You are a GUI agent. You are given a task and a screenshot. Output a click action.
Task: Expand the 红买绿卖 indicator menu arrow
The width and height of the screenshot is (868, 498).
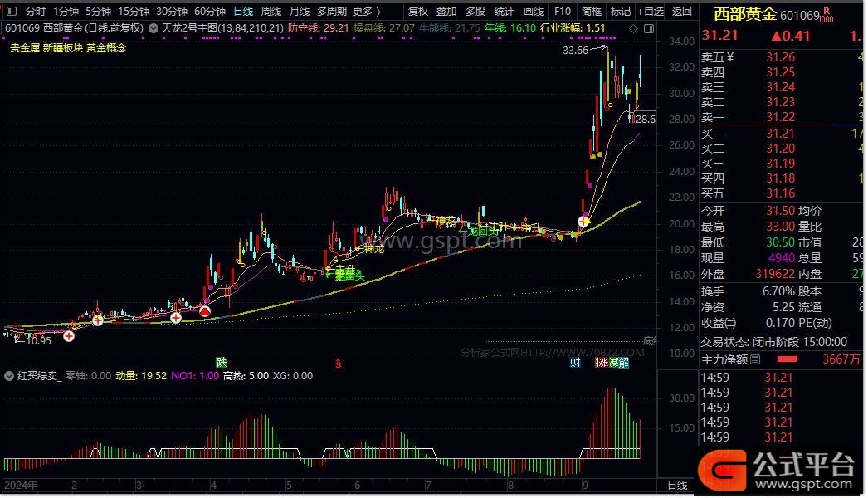(10, 376)
